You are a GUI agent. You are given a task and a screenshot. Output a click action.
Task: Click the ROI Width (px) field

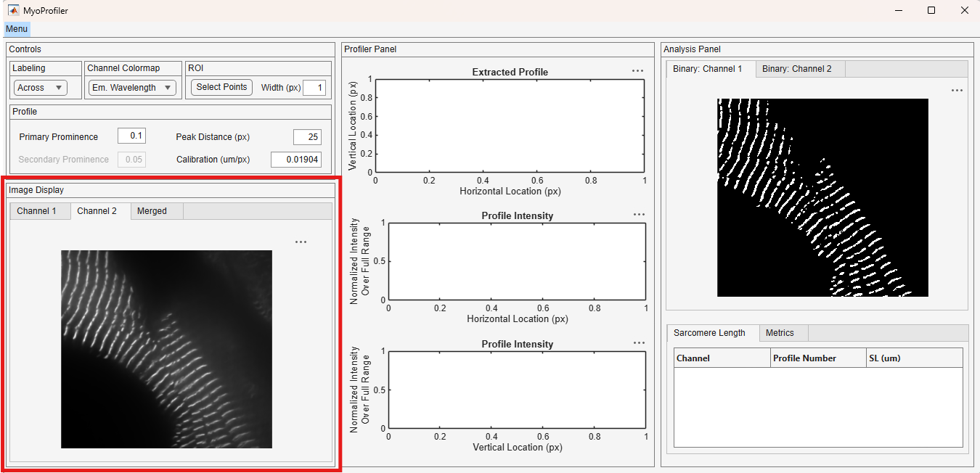pyautogui.click(x=314, y=88)
